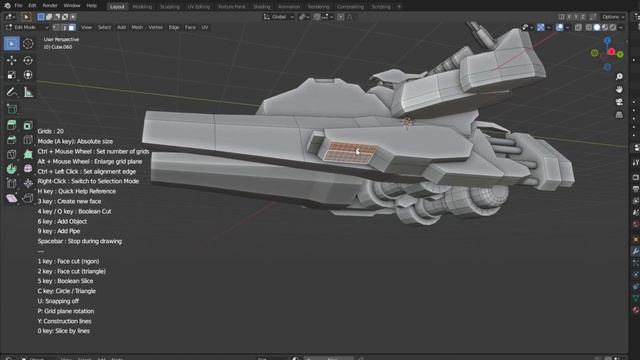This screenshot has width=640, height=360.
Task: Enable edge select mode
Action: coord(64,27)
